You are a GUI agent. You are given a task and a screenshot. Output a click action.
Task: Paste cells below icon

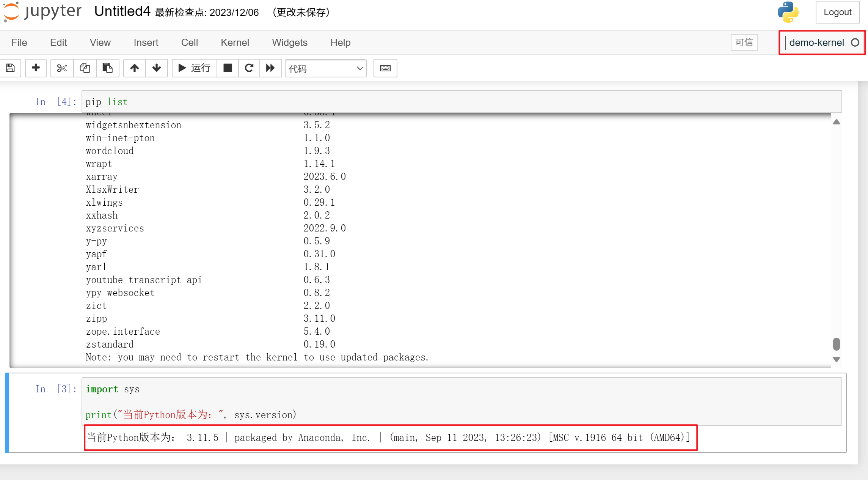point(108,68)
